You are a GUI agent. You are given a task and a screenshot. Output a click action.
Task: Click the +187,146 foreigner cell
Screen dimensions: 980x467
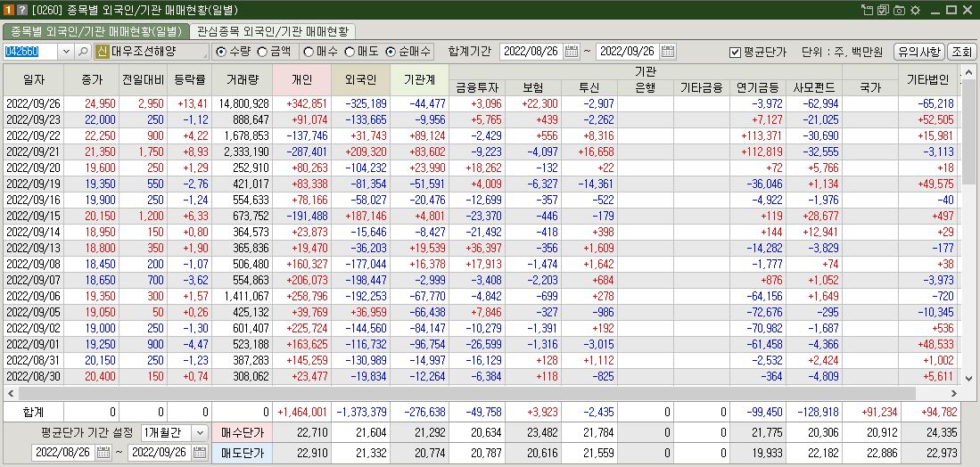(x=359, y=217)
